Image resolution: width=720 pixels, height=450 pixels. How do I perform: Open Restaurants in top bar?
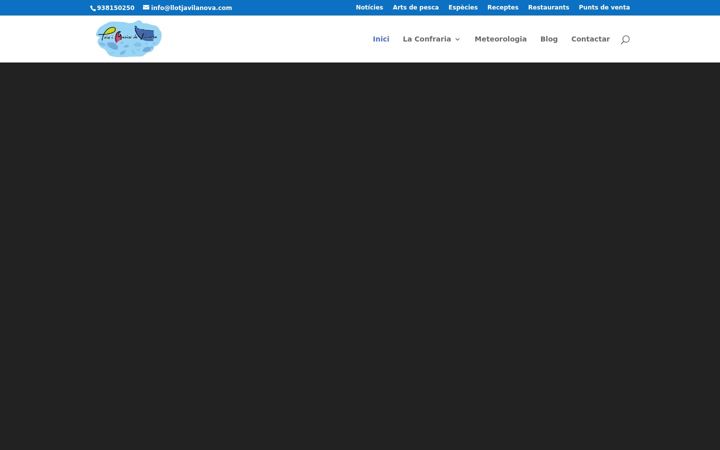click(548, 7)
